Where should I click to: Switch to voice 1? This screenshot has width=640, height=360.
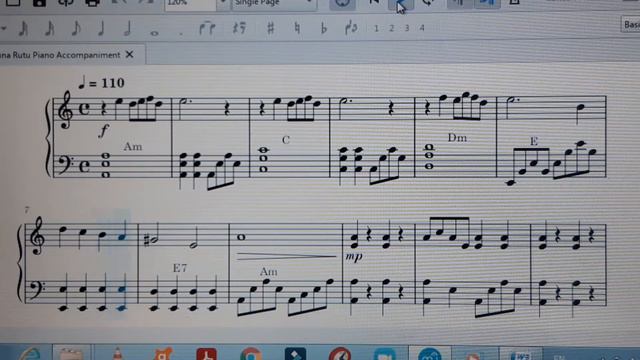(376, 28)
